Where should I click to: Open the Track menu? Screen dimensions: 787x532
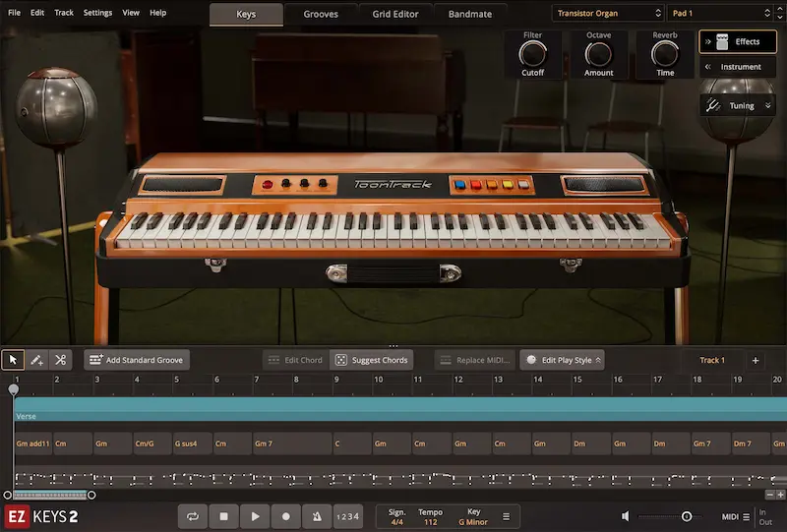[x=64, y=13]
